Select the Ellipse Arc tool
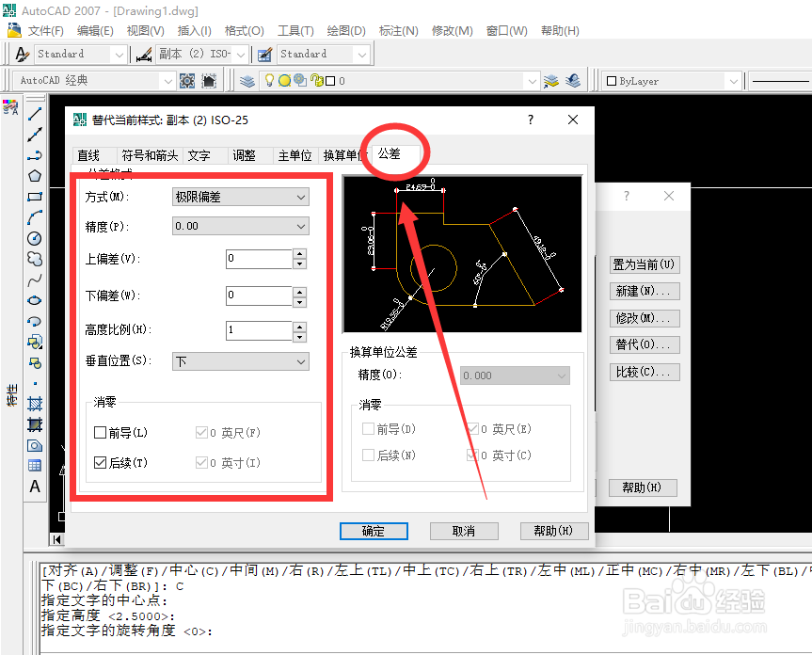The width and height of the screenshot is (812, 655). (x=35, y=321)
